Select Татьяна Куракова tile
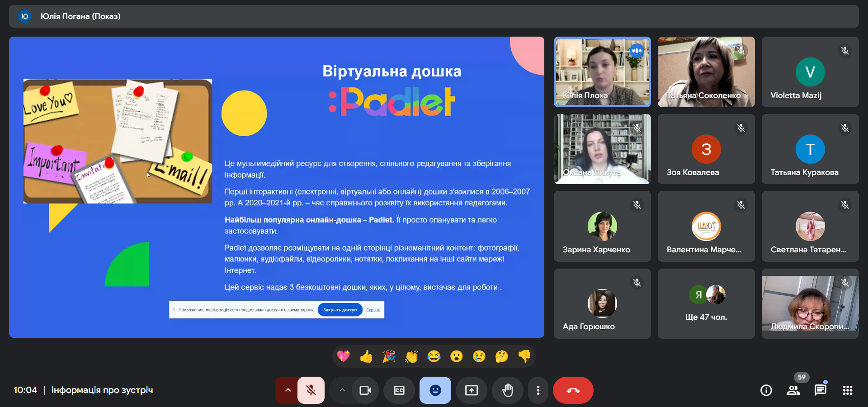This screenshot has width=868, height=407. [810, 149]
